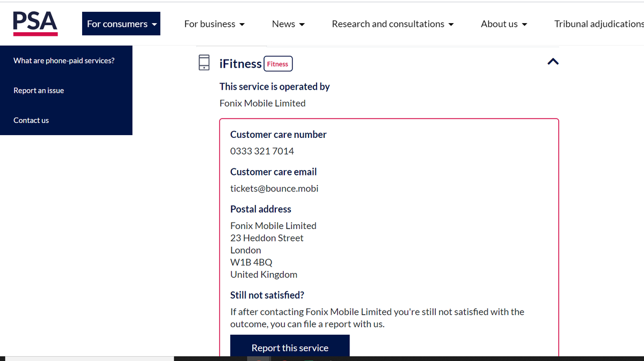This screenshot has height=361, width=644.
Task: Open What are phone-paid services? link
Action: click(x=64, y=61)
